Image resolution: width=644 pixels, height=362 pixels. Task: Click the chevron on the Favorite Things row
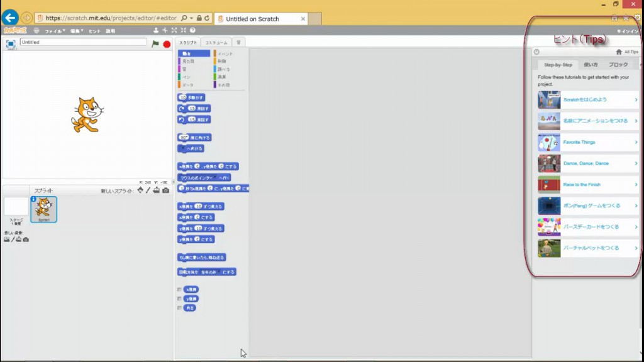click(636, 142)
